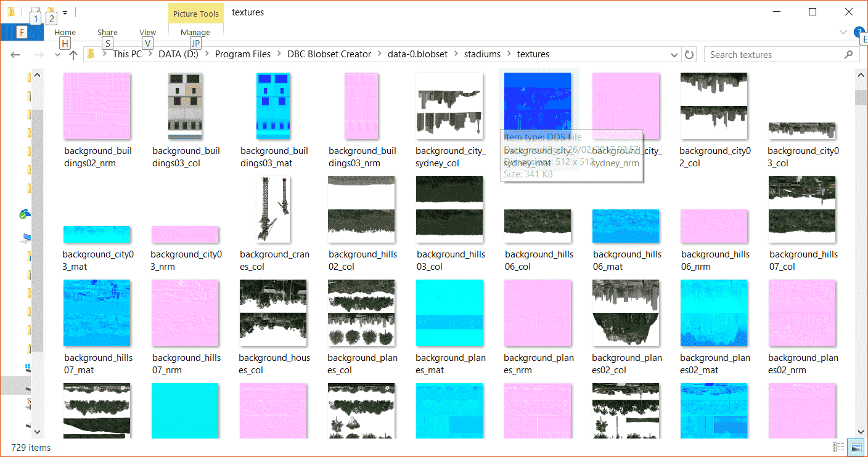Select background_city03_mat thumbnail
The width and height of the screenshot is (868, 457).
coord(97,235)
